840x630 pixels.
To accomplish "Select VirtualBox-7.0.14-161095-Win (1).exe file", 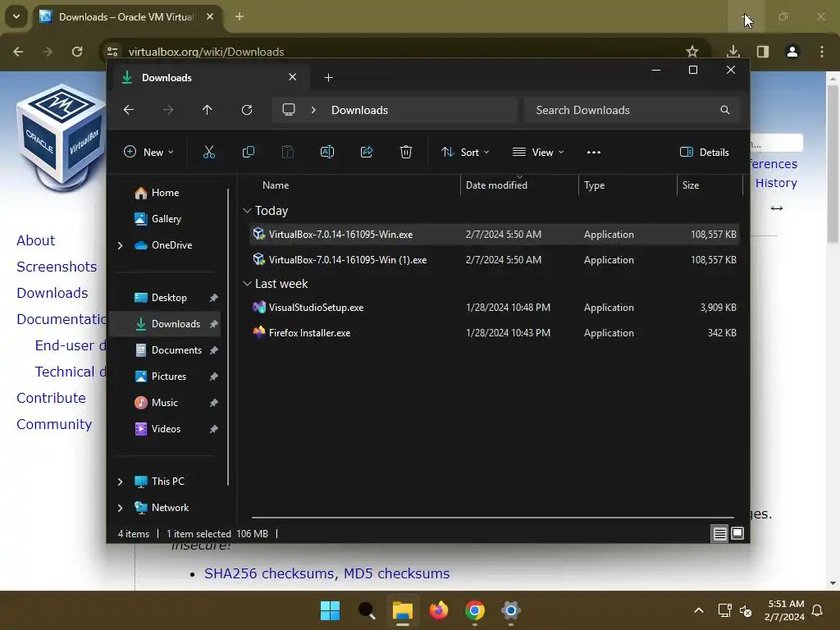I will pyautogui.click(x=494, y=260).
